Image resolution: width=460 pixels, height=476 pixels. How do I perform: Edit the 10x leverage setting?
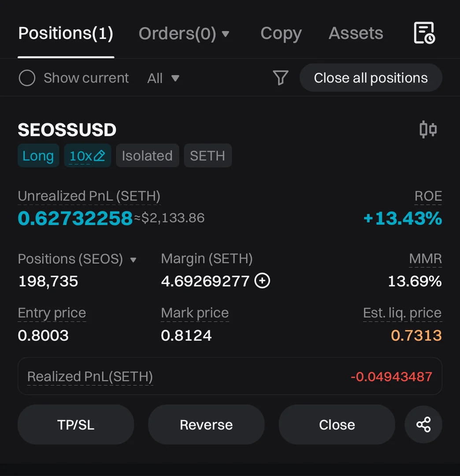coord(87,156)
